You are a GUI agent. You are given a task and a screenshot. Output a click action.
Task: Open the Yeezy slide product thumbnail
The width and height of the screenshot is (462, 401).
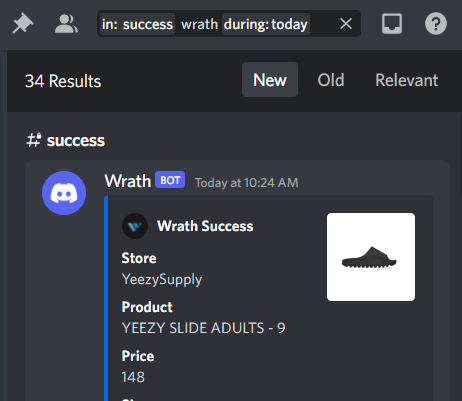371,257
